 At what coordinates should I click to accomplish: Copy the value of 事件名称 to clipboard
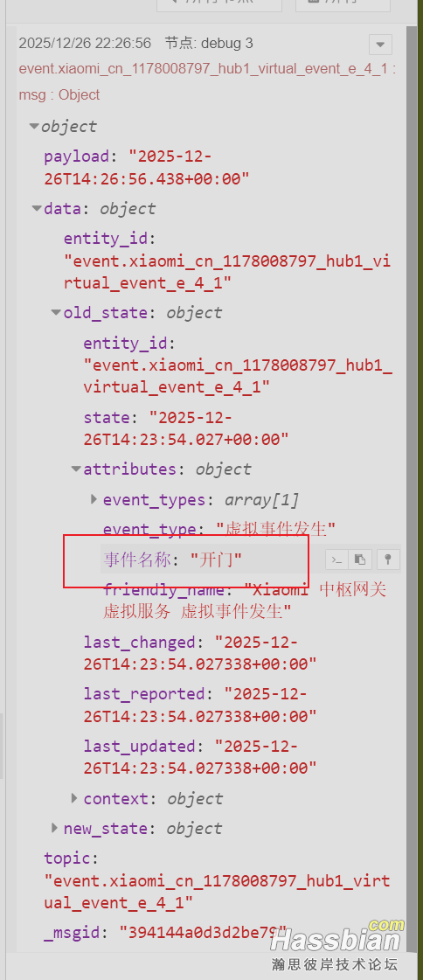(x=361, y=560)
